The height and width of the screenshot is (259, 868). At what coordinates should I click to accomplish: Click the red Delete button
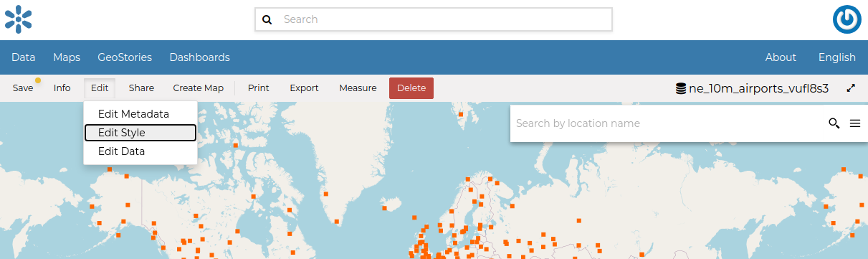pyautogui.click(x=411, y=88)
